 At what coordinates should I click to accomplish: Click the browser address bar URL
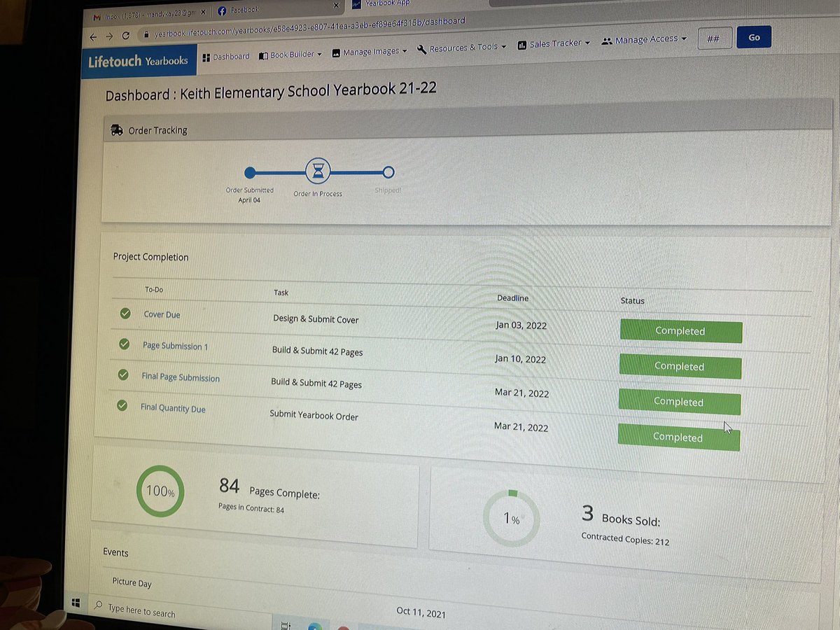coord(309,27)
